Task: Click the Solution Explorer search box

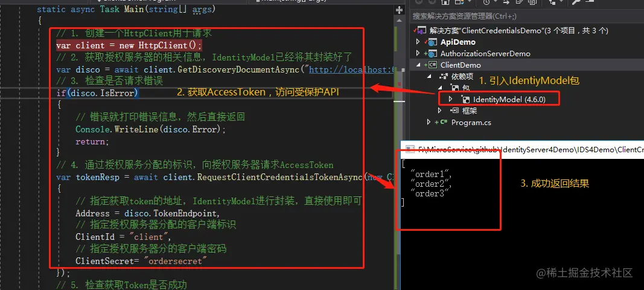Action: pos(526,16)
